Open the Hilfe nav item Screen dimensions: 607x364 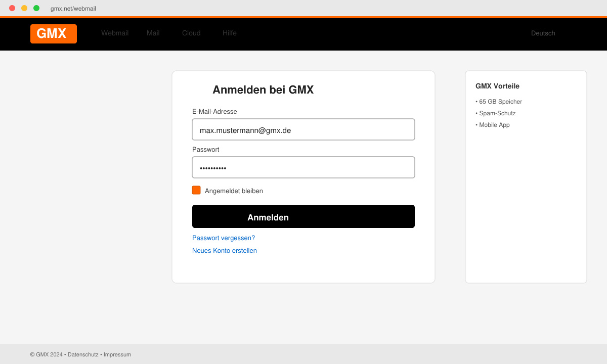tap(230, 33)
